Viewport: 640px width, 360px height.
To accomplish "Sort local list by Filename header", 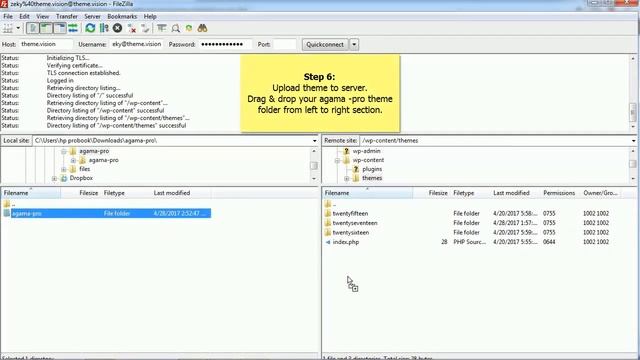I will point(31,193).
